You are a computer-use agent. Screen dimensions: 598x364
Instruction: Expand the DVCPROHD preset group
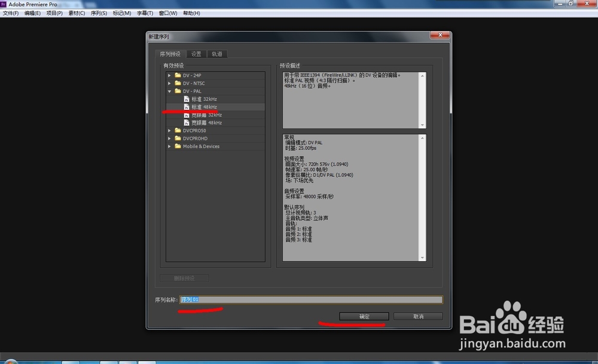click(x=169, y=138)
